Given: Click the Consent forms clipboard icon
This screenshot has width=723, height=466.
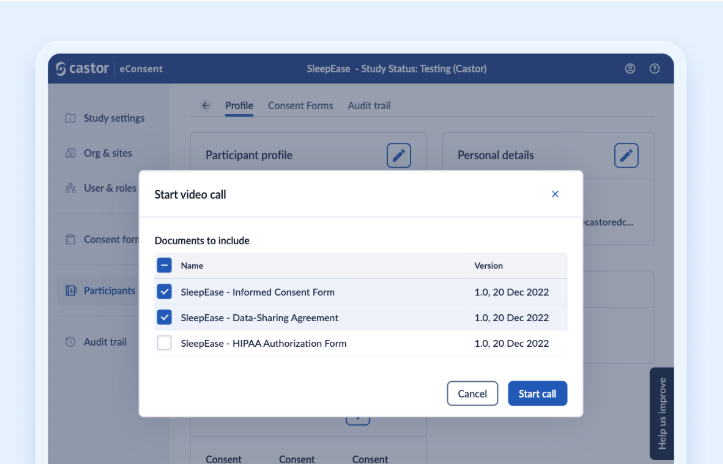Looking at the screenshot, I should (x=70, y=239).
